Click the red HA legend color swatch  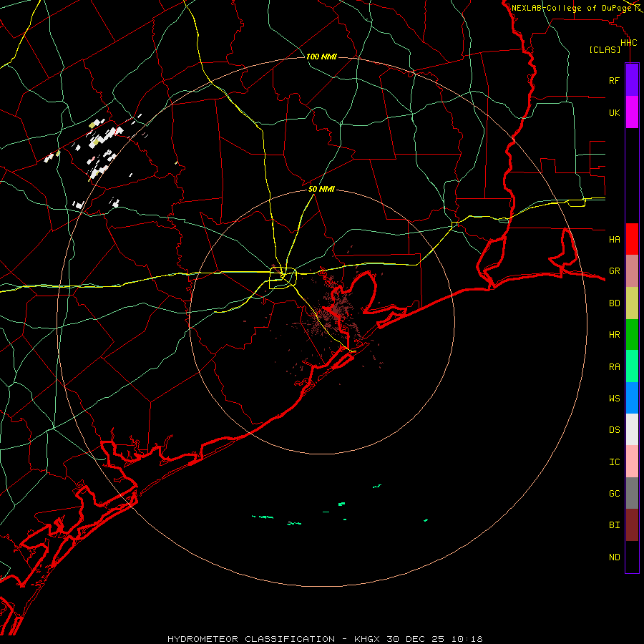[x=632, y=239]
